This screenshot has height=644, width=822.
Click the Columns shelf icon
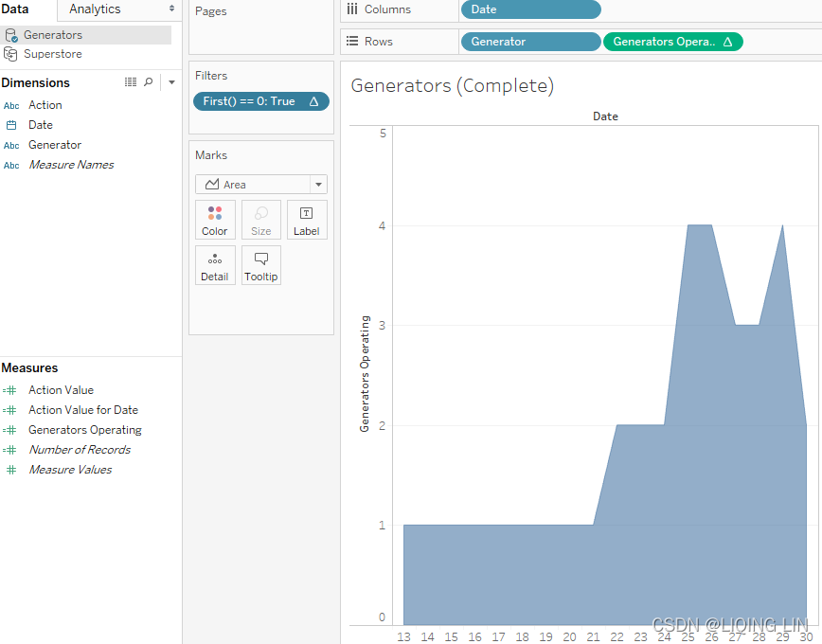(x=352, y=9)
